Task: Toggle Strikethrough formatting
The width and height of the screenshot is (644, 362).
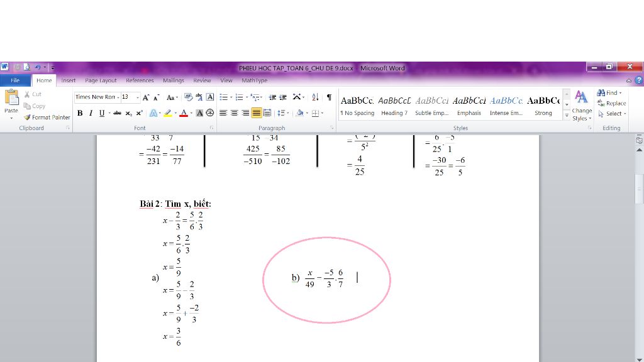Action: pyautogui.click(x=117, y=113)
